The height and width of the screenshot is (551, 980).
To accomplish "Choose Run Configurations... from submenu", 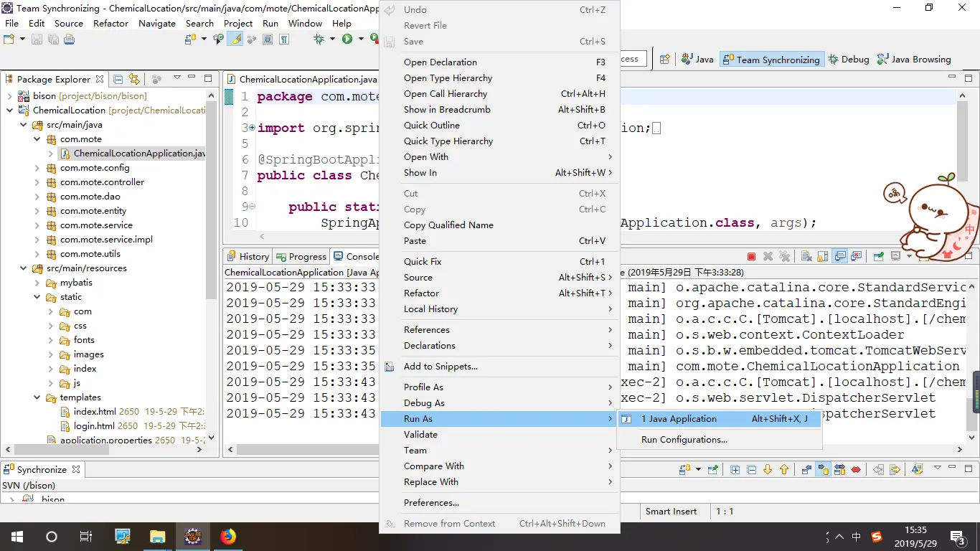I will (x=720, y=440).
